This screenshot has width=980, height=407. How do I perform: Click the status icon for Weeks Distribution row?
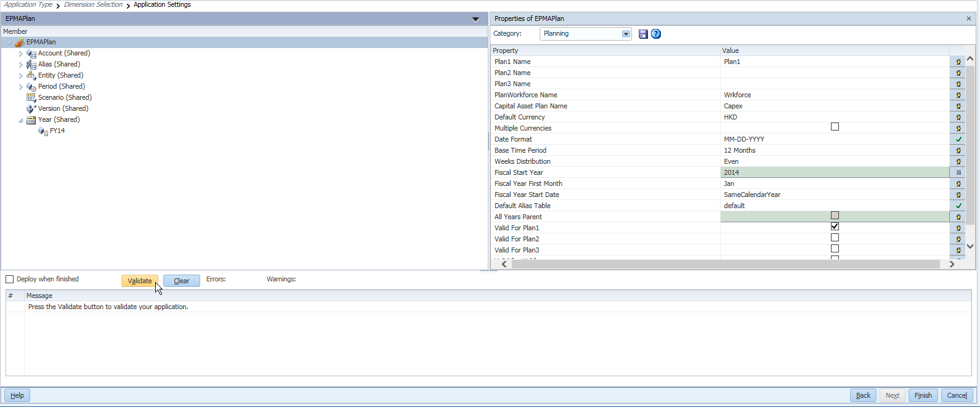pyautogui.click(x=958, y=162)
